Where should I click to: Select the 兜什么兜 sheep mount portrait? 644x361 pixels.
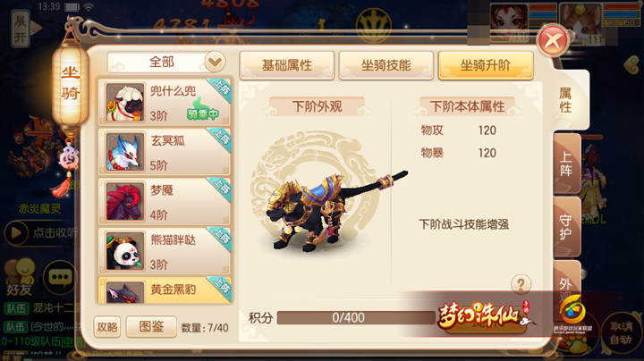click(x=125, y=102)
